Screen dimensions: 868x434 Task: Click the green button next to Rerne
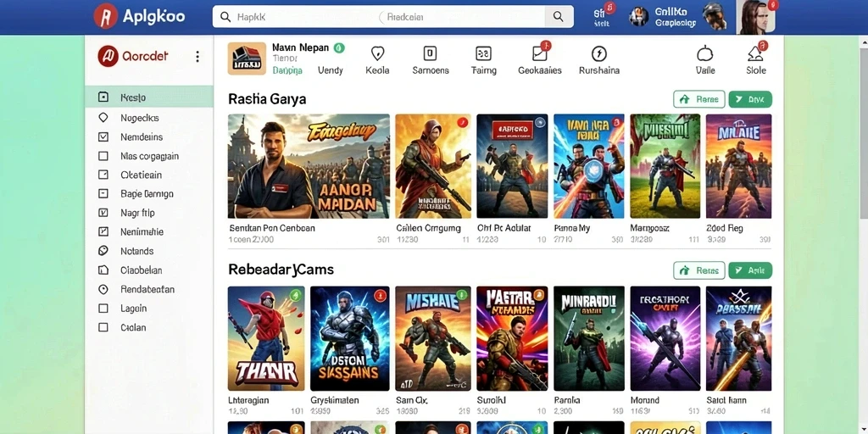pos(750,99)
